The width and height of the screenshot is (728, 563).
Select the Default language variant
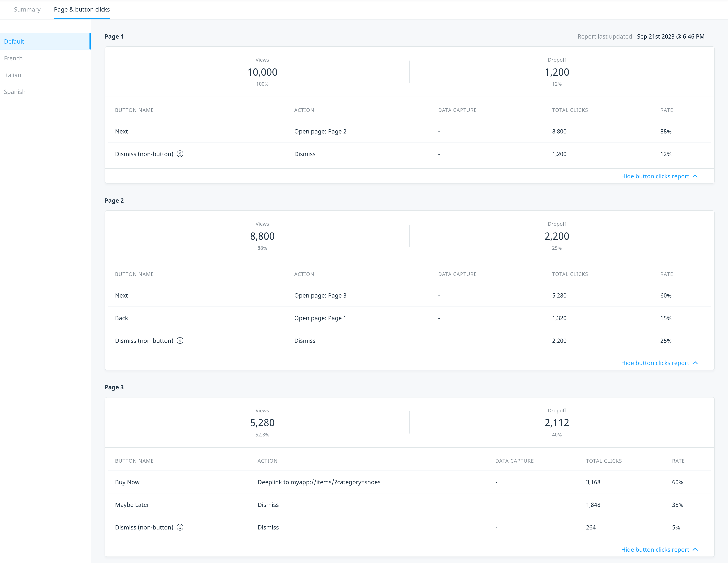(45, 41)
